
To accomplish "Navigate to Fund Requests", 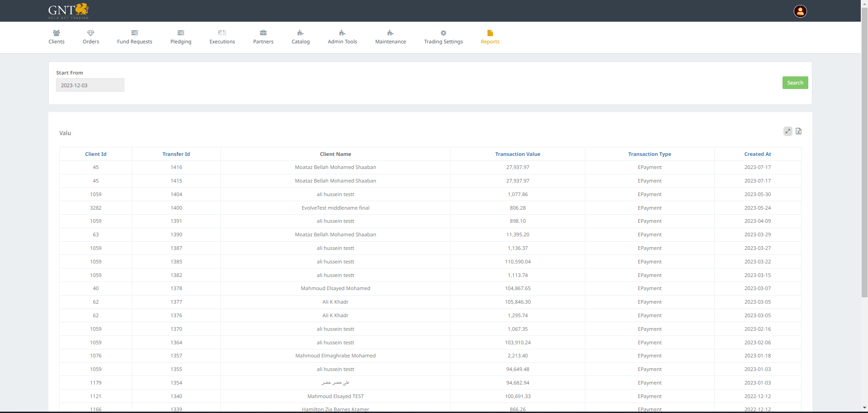I will [134, 37].
